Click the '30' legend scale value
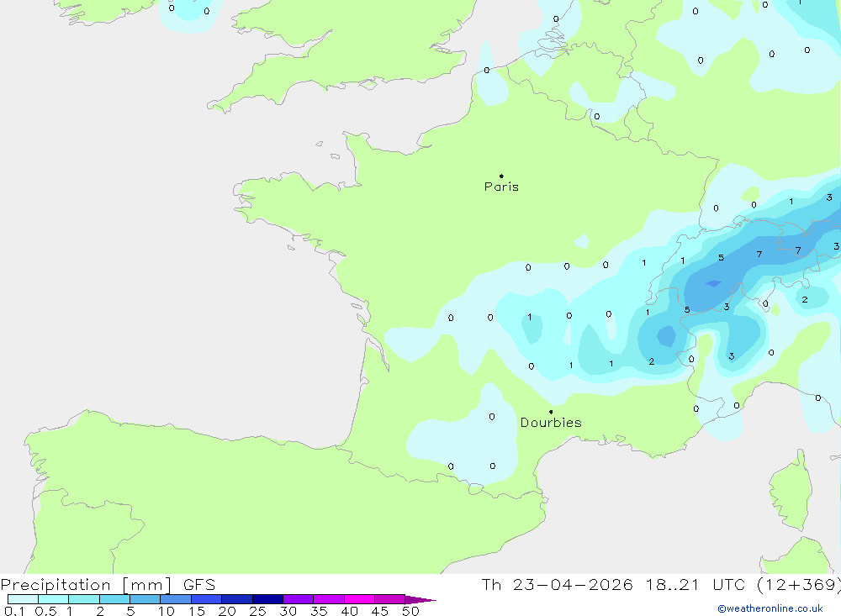Screen dimensions: 841x616 pyautogui.click(x=288, y=611)
